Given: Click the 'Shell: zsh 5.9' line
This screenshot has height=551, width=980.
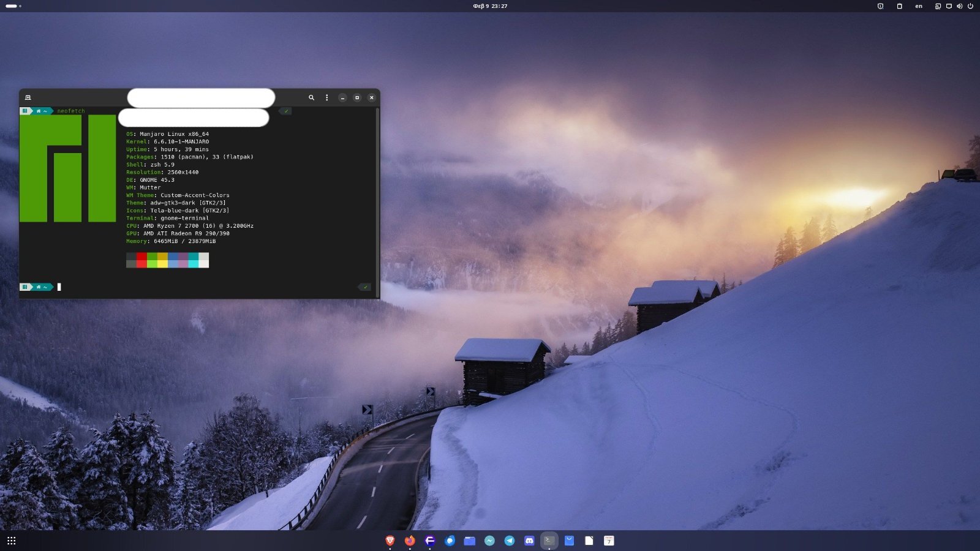Looking at the screenshot, I should 150,165.
